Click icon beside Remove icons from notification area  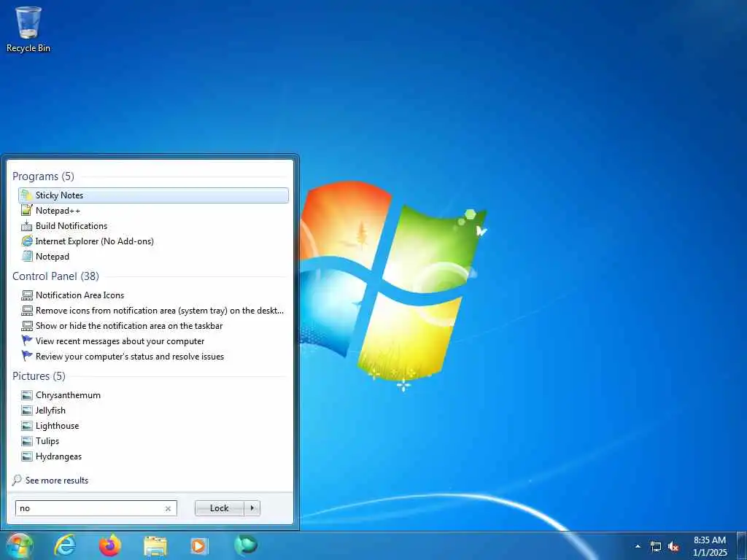click(27, 311)
